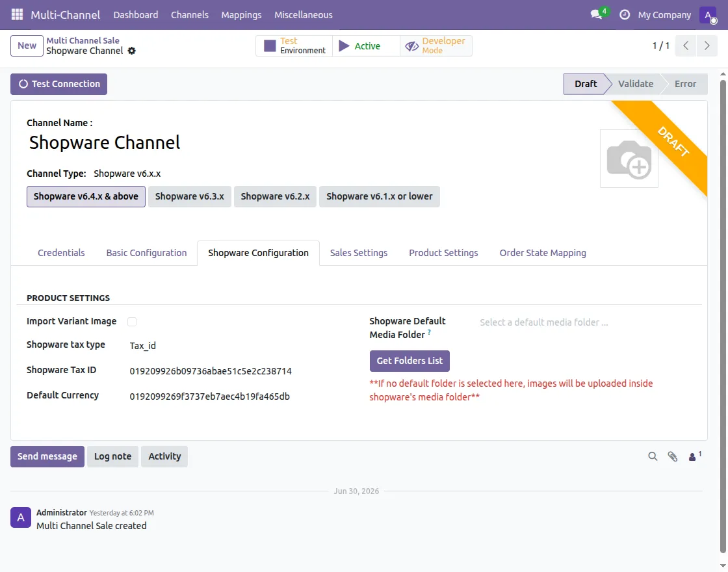Open the Mappings menu
The image size is (728, 572).
241,15
